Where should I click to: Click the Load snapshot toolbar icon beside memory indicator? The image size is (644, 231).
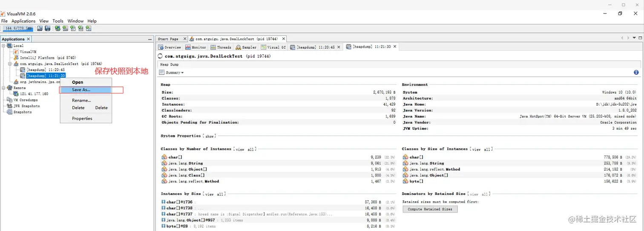click(40, 29)
